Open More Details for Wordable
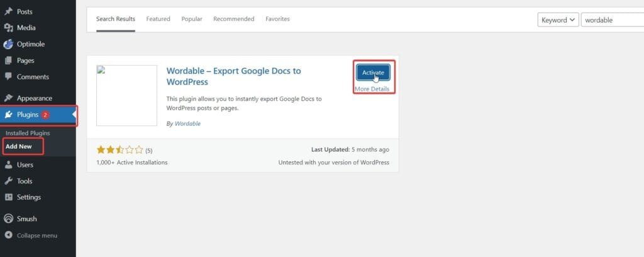 pos(372,89)
